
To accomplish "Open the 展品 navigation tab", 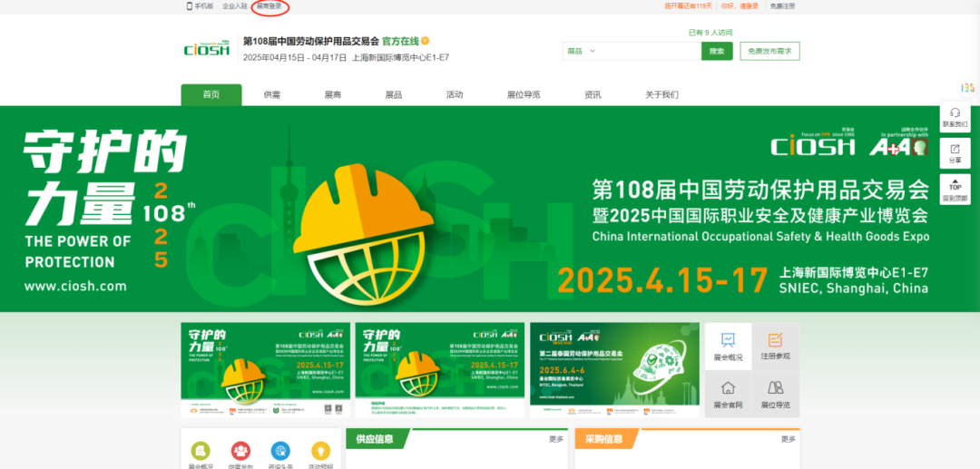I will pyautogui.click(x=394, y=95).
